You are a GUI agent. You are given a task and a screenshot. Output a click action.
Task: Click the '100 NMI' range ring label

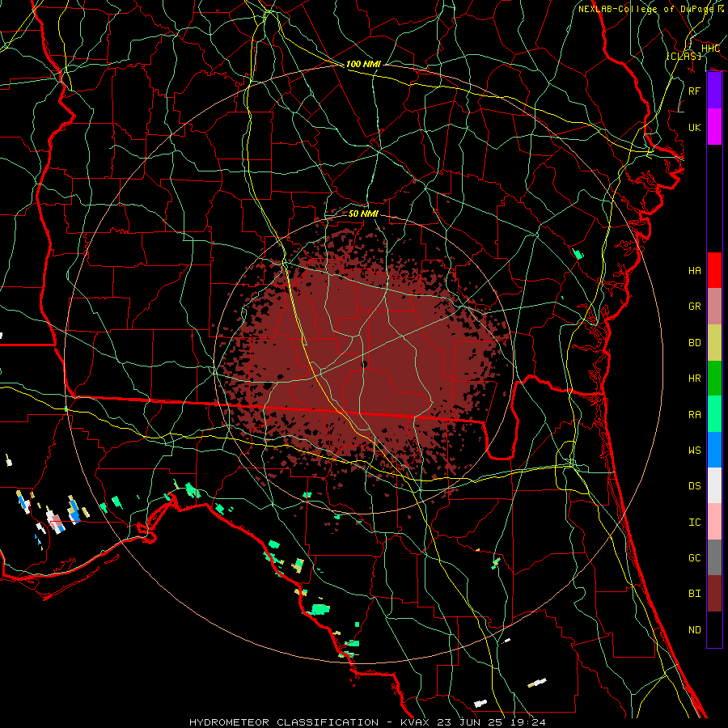pos(363,64)
